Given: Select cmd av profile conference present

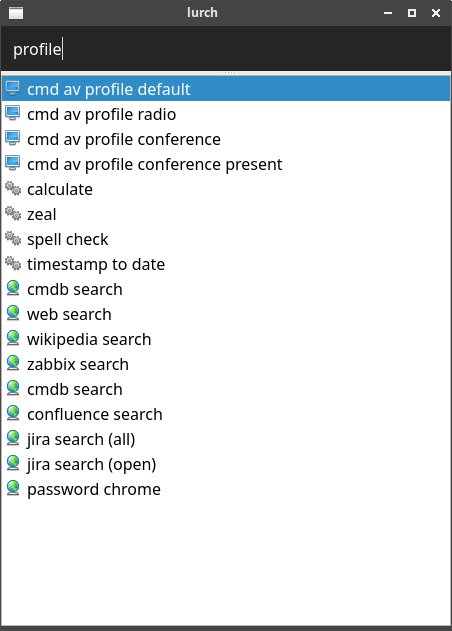Looking at the screenshot, I should click(x=226, y=164).
